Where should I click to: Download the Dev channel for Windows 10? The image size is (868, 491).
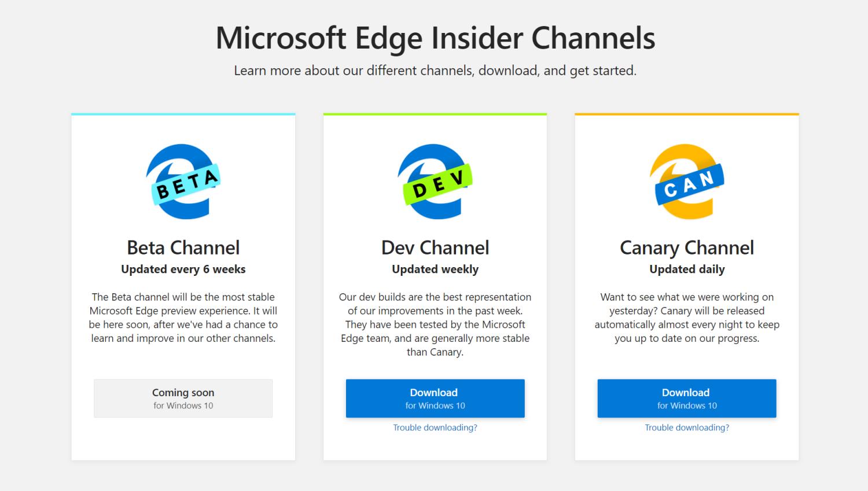click(x=435, y=398)
